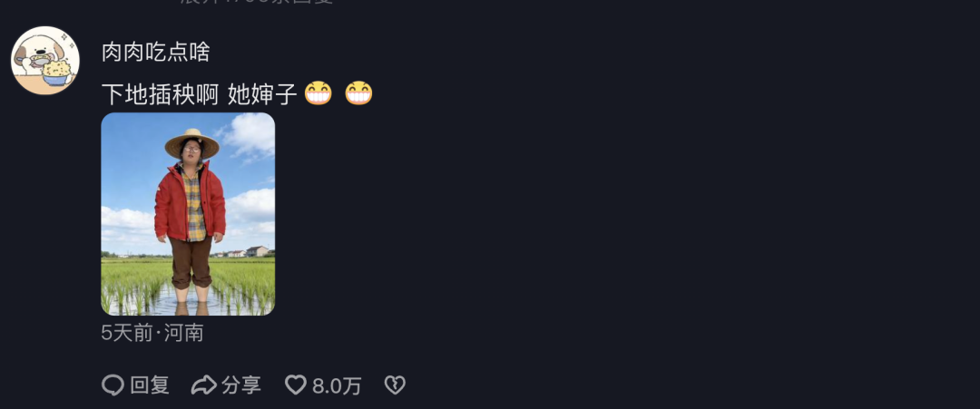Image resolution: width=980 pixels, height=409 pixels.
Task: Click the 河南 location label
Action: pos(183,333)
